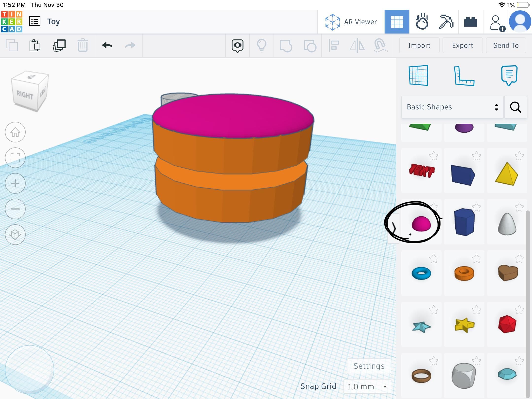
Task: Favorite the Torus shape with its star
Action: [434, 258]
